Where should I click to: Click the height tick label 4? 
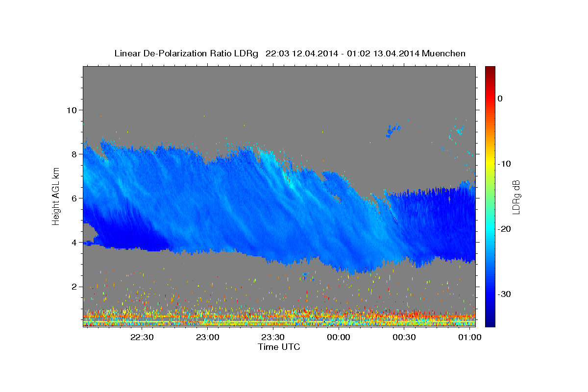(x=74, y=242)
